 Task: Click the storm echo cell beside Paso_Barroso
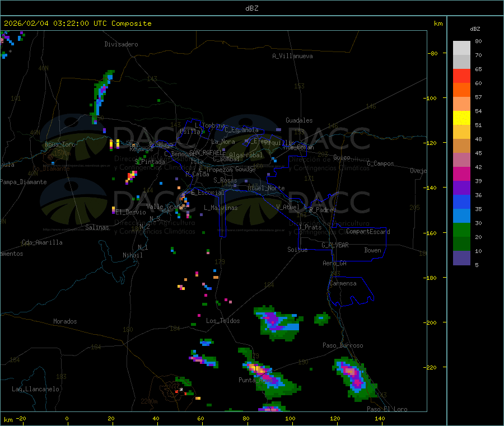354,378
